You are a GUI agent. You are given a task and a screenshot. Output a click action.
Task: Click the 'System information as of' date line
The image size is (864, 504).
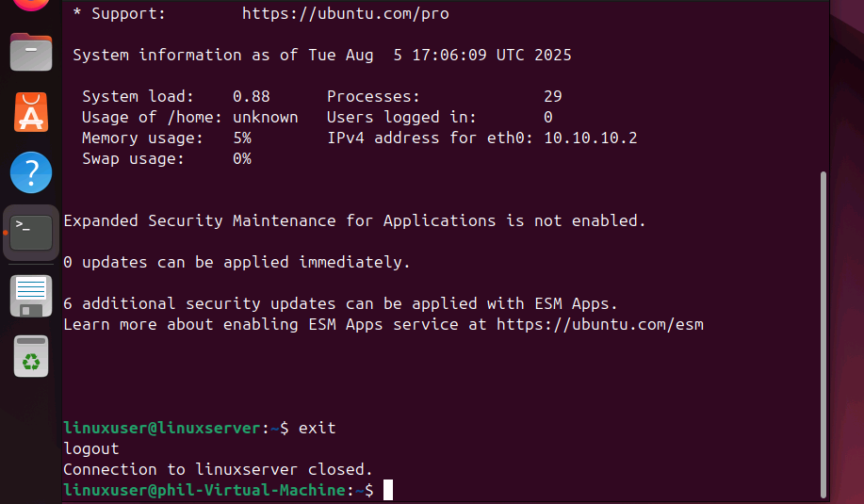click(321, 55)
